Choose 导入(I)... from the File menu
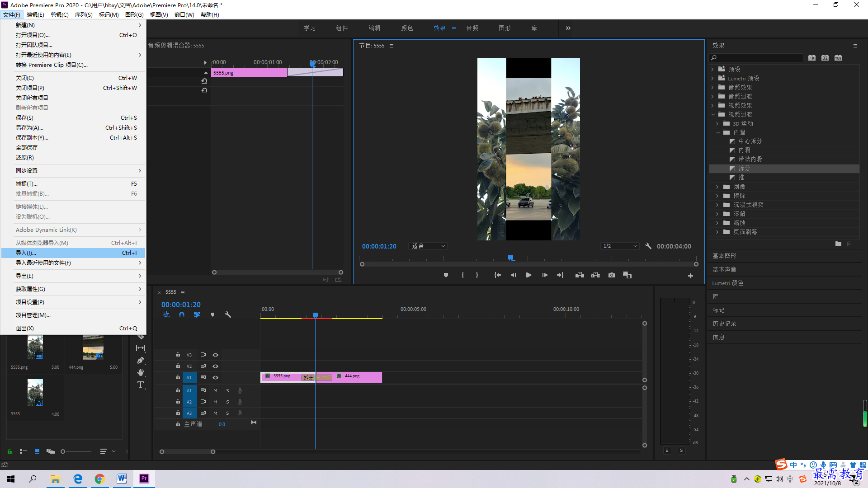Viewport: 868px width, 488px height. 73,253
